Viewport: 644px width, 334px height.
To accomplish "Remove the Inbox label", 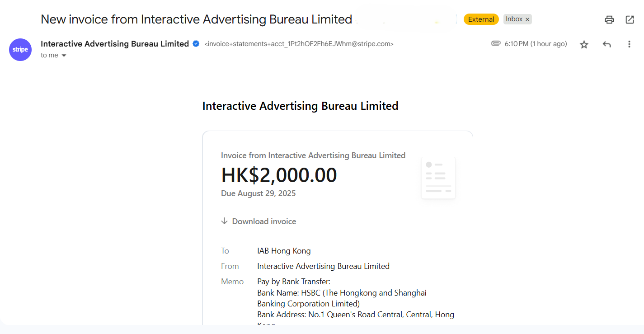I will (527, 19).
